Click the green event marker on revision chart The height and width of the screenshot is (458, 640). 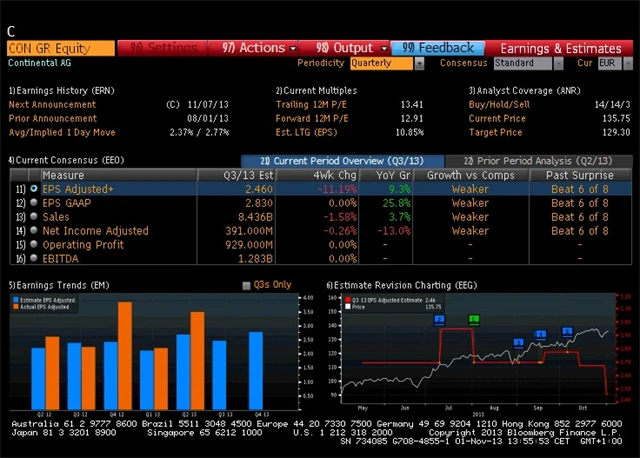(474, 320)
